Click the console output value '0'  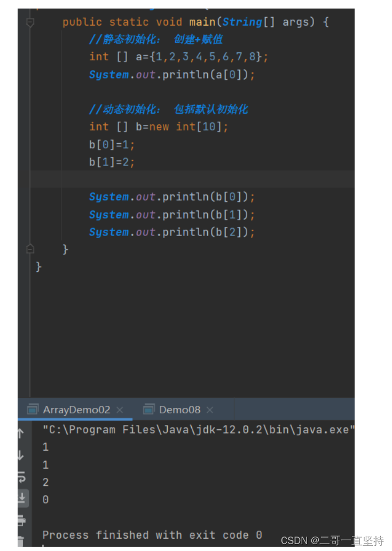(46, 499)
